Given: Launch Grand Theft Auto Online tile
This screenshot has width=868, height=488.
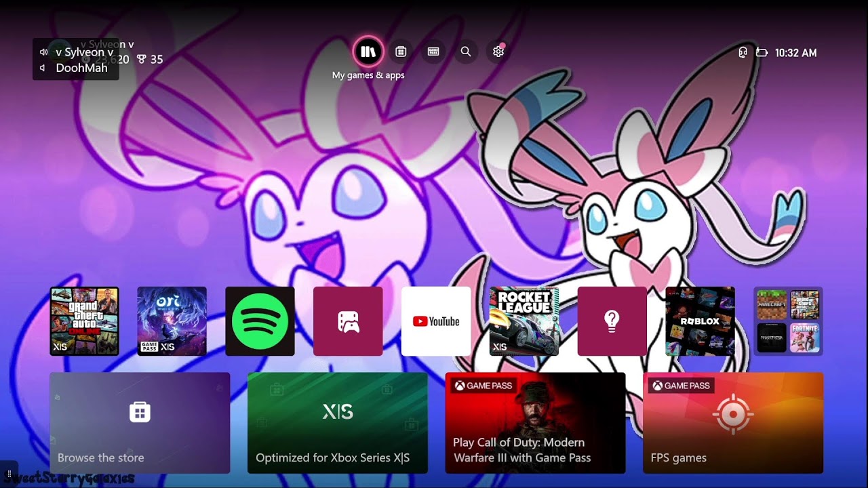Looking at the screenshot, I should [84, 321].
